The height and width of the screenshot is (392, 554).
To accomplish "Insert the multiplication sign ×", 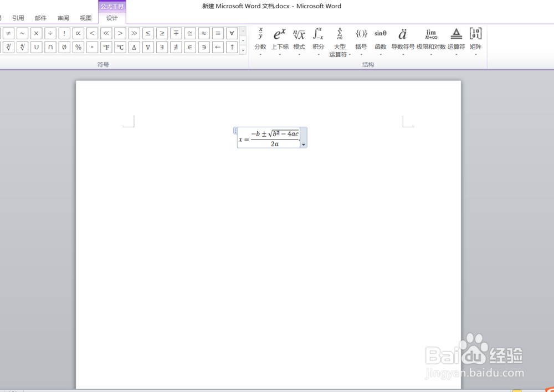I will (x=37, y=34).
